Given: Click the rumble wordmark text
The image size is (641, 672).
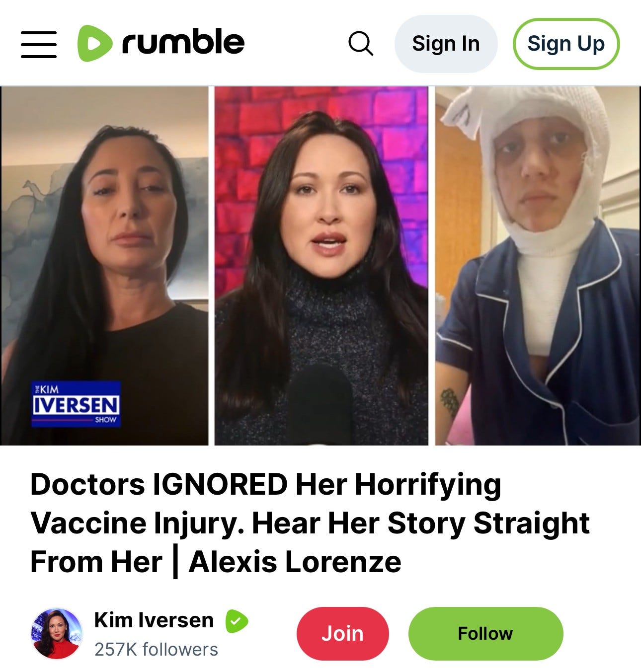Looking at the screenshot, I should (183, 42).
